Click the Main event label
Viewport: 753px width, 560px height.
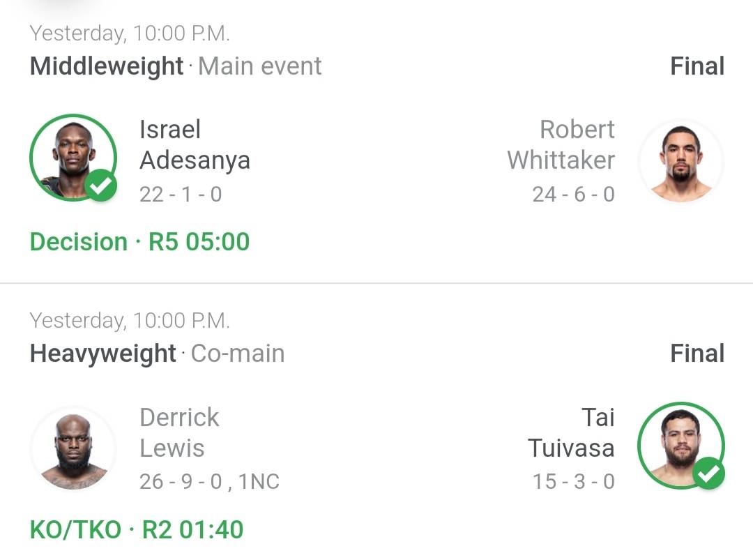tap(260, 66)
